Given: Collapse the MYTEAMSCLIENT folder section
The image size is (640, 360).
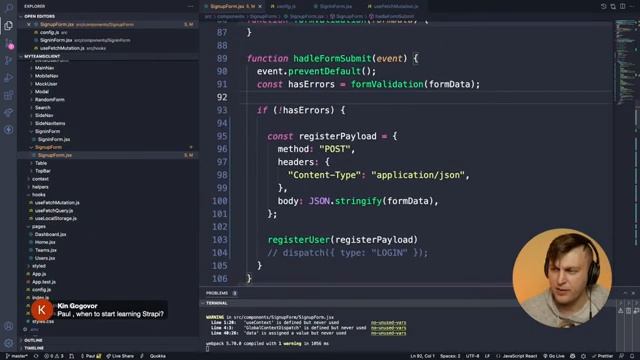Looking at the screenshot, I should [42, 56].
